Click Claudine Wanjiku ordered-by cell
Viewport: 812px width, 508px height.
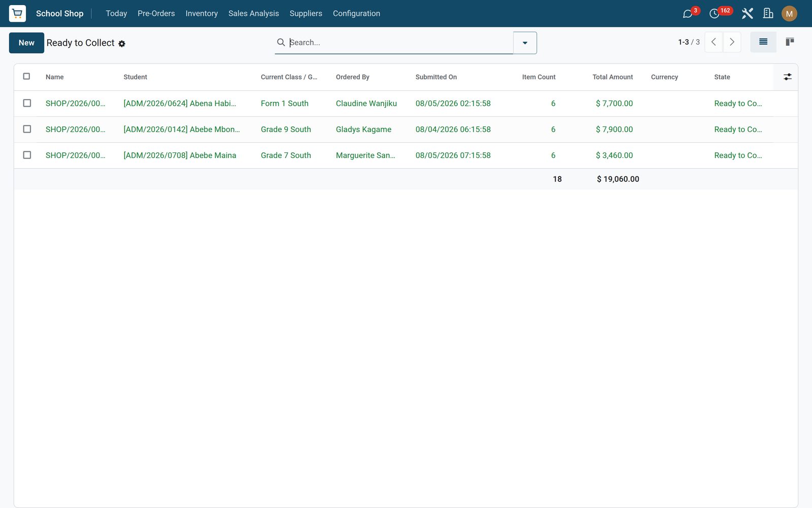(x=366, y=104)
